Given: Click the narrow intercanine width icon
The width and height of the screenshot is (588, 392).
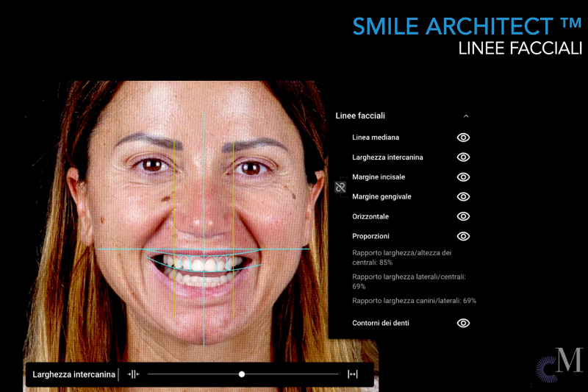Looking at the screenshot, I should pyautogui.click(x=133, y=374).
